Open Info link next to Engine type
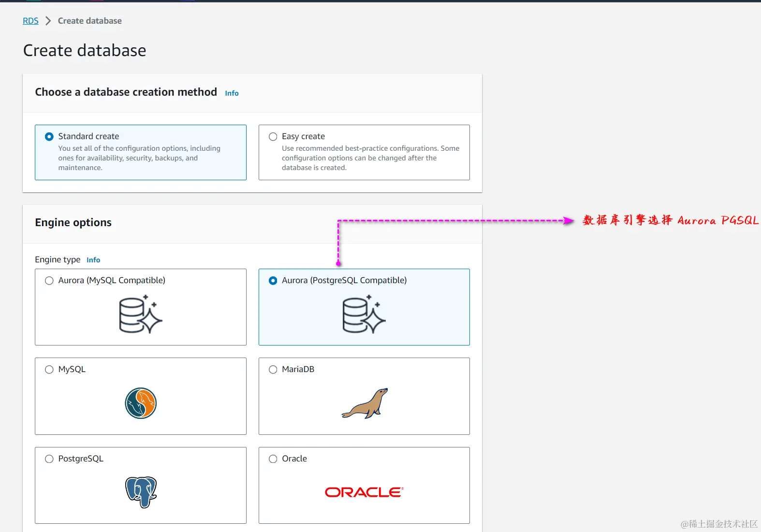The width and height of the screenshot is (761, 532). coord(93,260)
